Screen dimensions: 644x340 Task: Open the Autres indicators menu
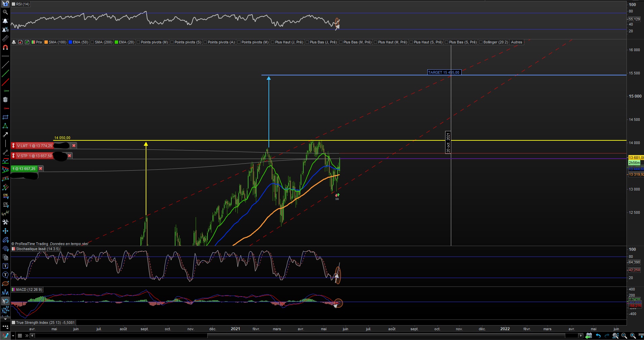point(516,42)
